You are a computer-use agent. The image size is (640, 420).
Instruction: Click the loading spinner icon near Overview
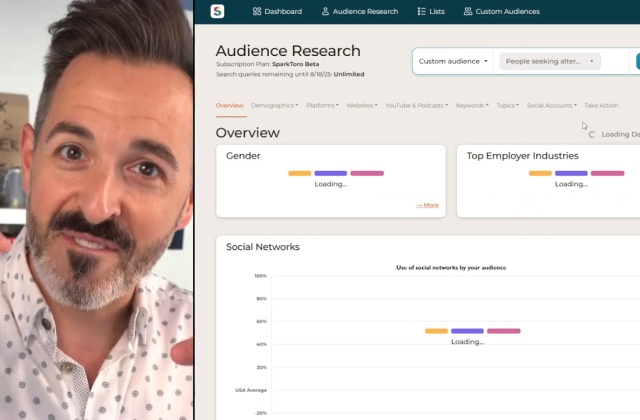pyautogui.click(x=592, y=134)
